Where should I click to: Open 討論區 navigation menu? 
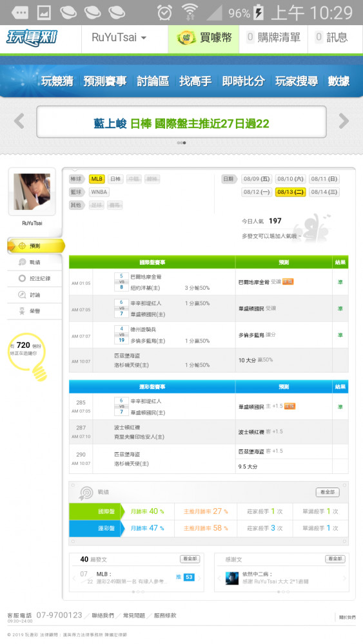[x=153, y=81]
